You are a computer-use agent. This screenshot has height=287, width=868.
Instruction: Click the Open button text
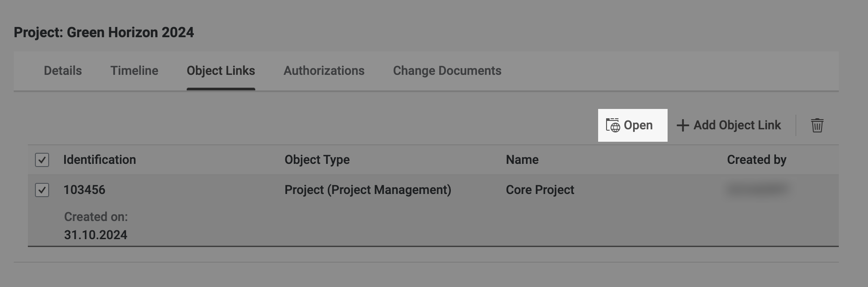638,125
